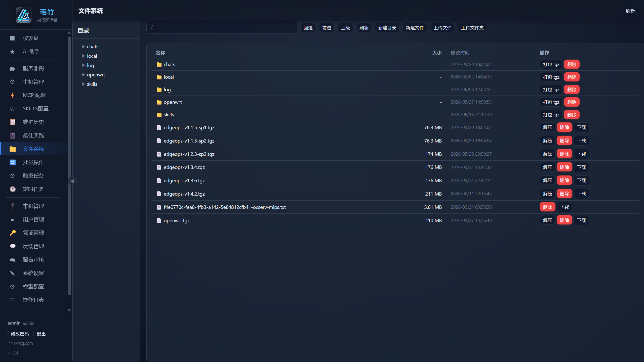644x362 pixels.
Task: Click the 主机管理 gear icon
Action: pyautogui.click(x=12, y=82)
